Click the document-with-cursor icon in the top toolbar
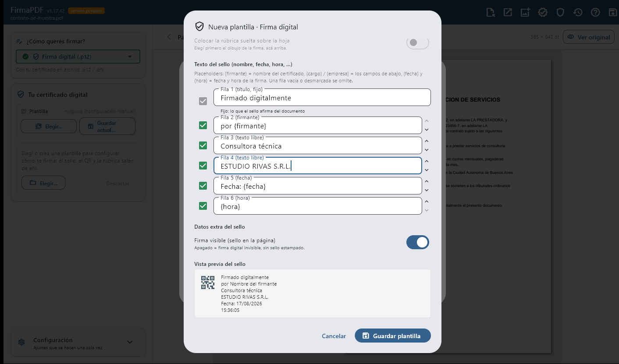Viewport: 619px width, 364px height. [491, 12]
